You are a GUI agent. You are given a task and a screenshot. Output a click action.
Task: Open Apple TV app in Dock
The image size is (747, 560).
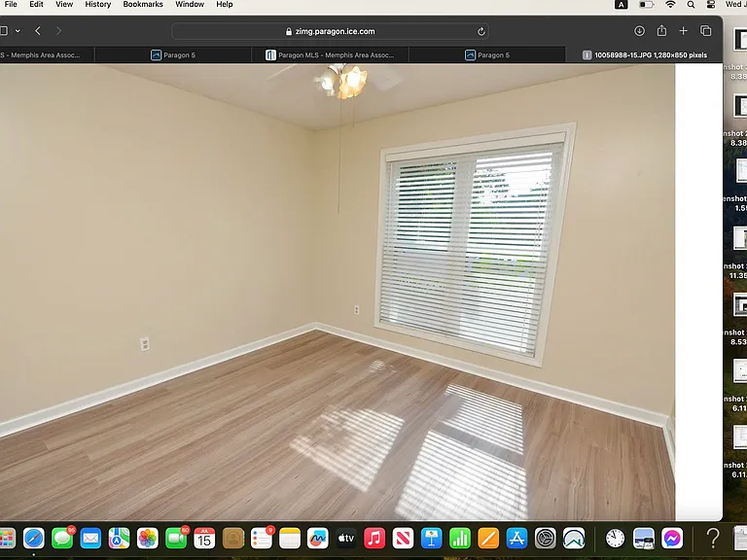click(346, 539)
